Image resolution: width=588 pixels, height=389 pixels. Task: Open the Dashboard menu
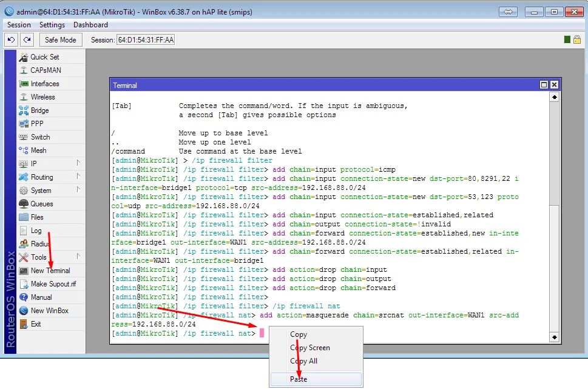point(91,25)
